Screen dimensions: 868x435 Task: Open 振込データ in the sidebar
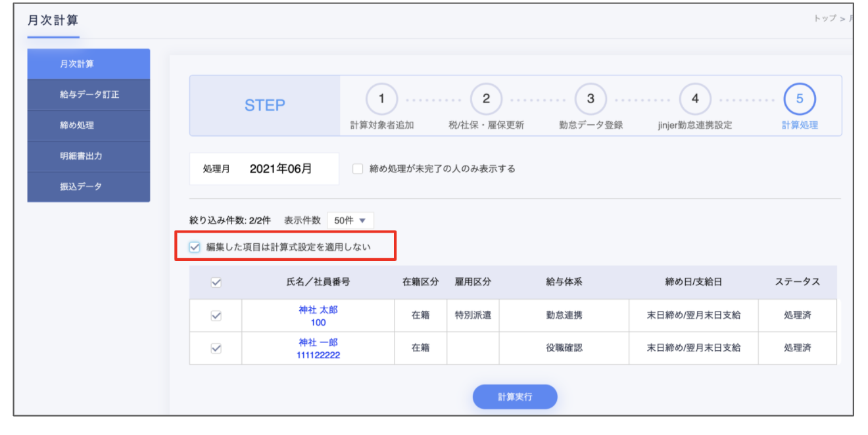click(89, 187)
